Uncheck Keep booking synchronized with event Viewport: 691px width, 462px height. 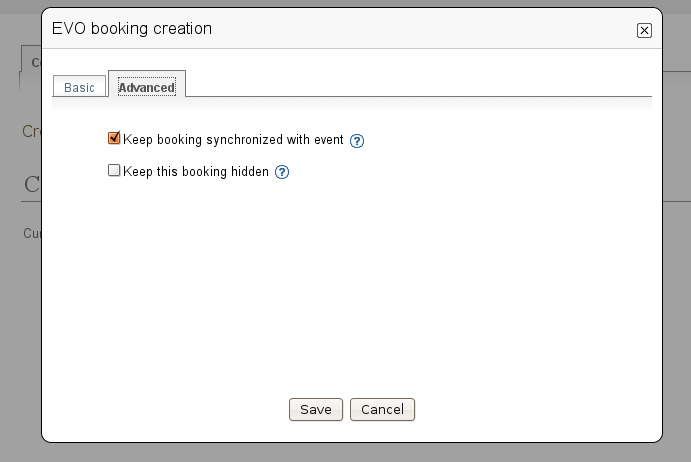(x=114, y=138)
